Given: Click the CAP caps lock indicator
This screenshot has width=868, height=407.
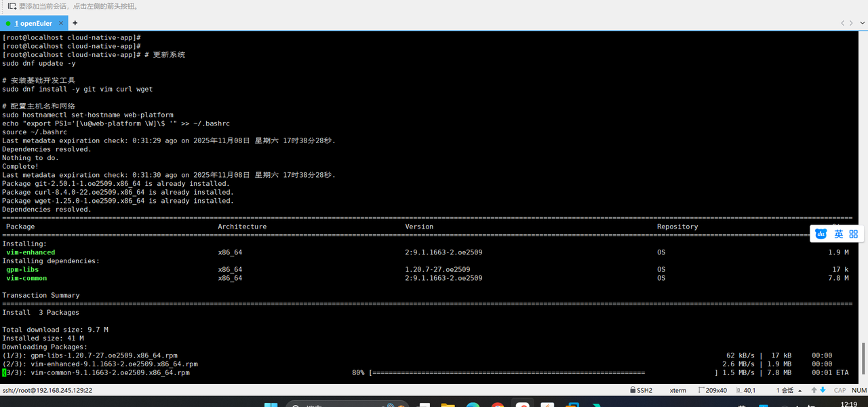Looking at the screenshot, I should coord(840,390).
